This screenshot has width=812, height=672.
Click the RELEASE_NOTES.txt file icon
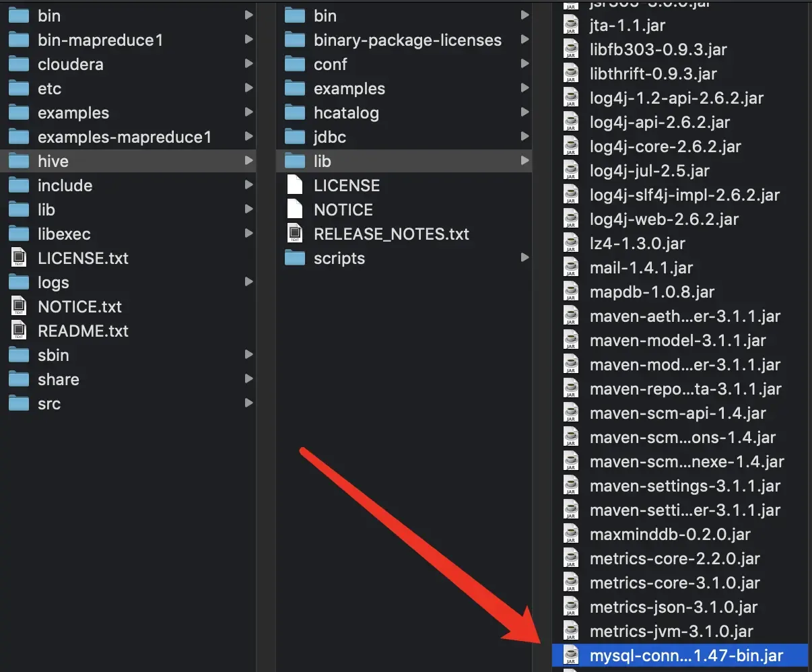295,234
